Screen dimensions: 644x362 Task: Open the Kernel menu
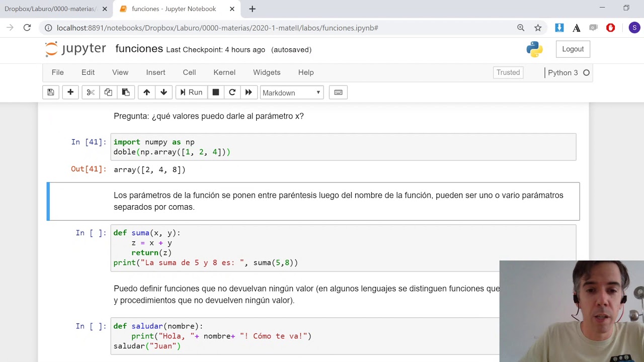point(224,72)
